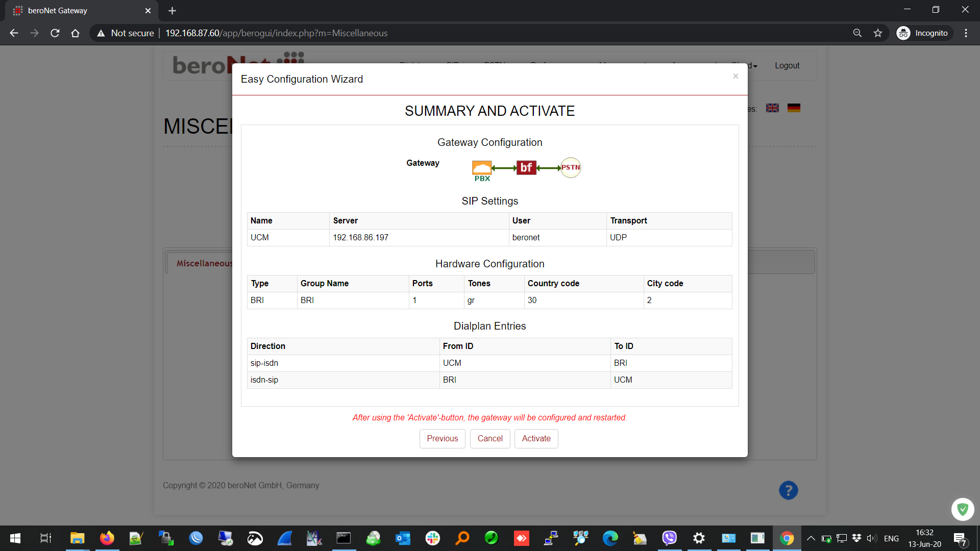980x551 pixels.
Task: Open the Windows Start menu
Action: 15,538
